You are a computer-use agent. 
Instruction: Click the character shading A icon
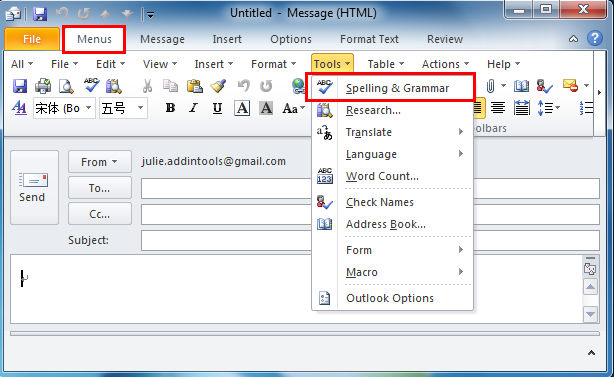pyautogui.click(x=266, y=108)
